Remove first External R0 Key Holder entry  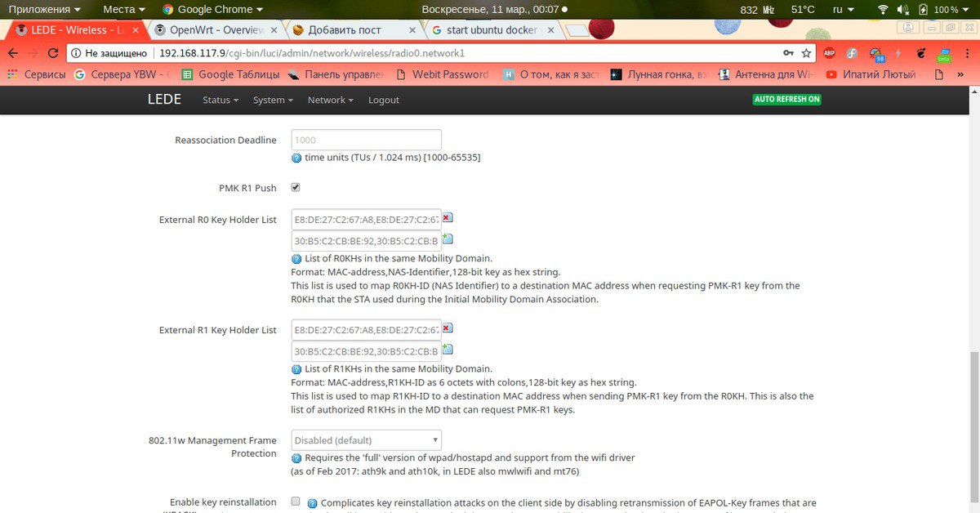point(448,218)
